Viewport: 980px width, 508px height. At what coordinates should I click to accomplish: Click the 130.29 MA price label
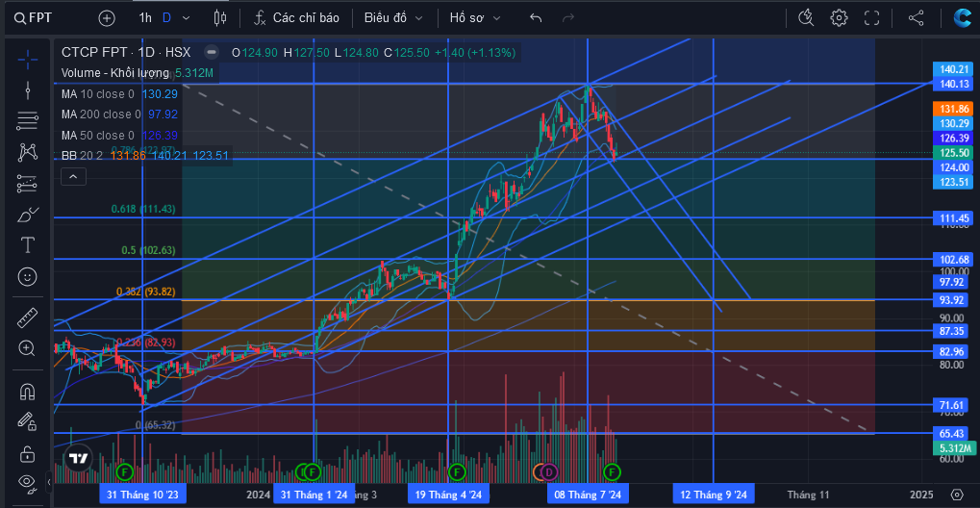pyautogui.click(x=954, y=123)
